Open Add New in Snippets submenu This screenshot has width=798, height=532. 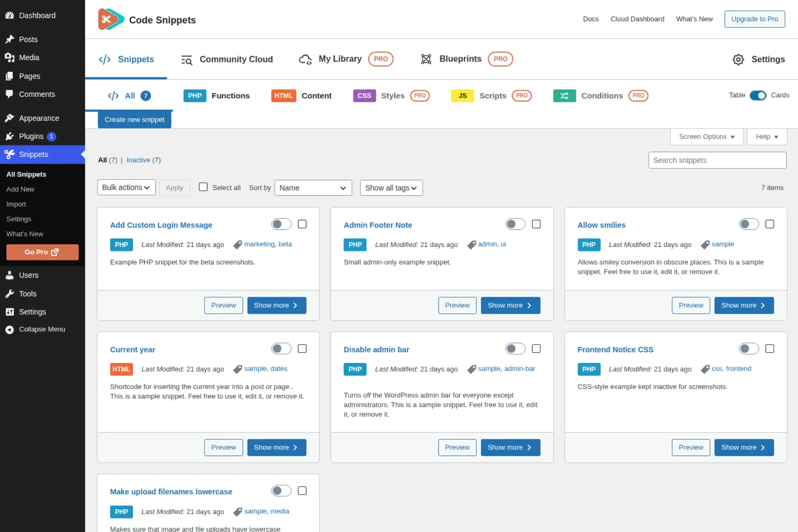click(20, 190)
